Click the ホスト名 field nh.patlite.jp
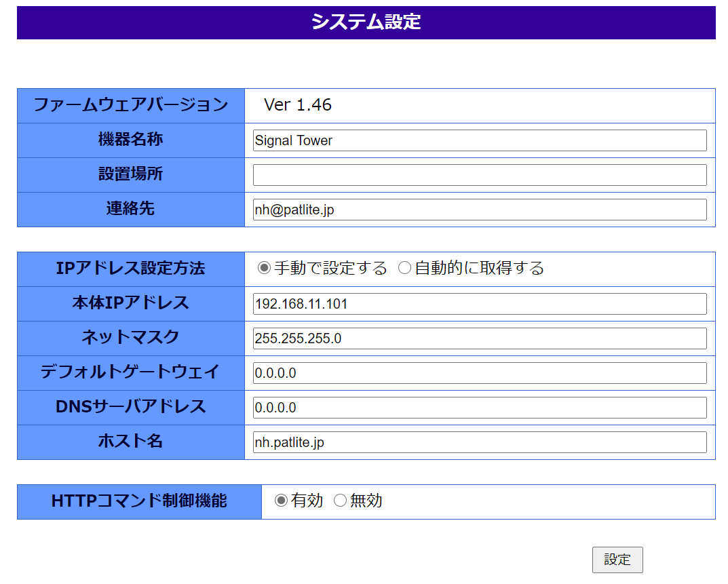728x584 pixels. pos(480,442)
